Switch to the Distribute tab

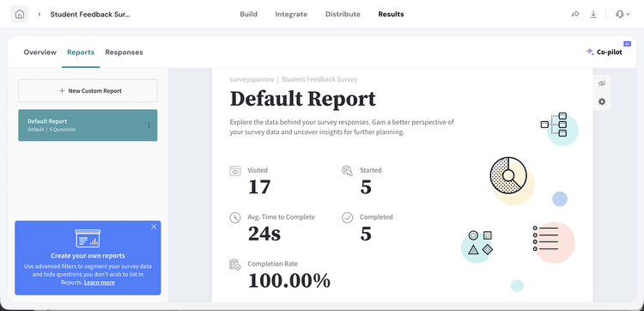(343, 15)
